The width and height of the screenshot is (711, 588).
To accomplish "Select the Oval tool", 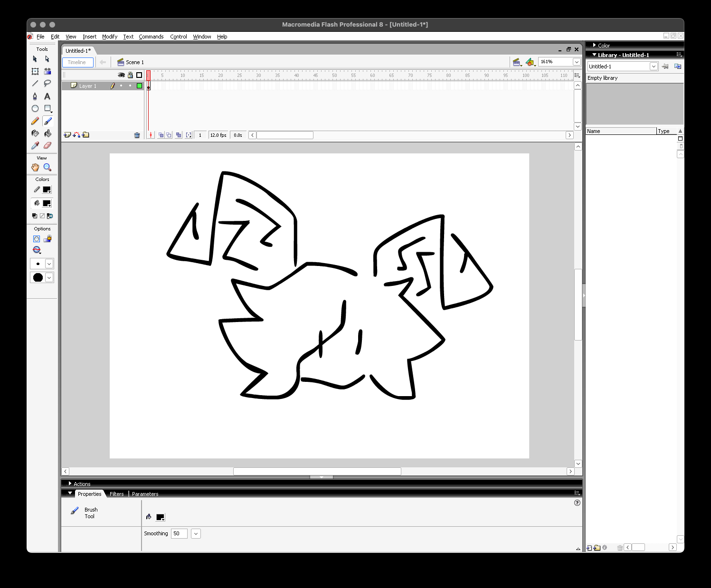I will pos(35,109).
